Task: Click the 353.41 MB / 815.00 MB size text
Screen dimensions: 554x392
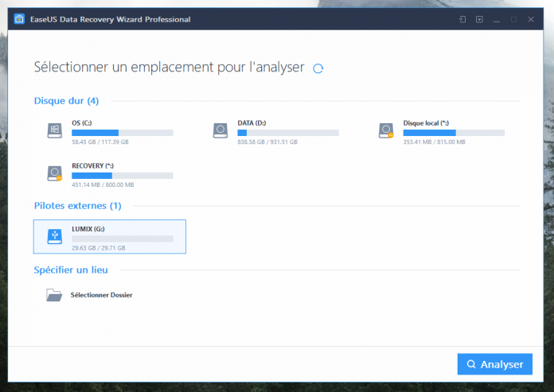Action: (435, 142)
